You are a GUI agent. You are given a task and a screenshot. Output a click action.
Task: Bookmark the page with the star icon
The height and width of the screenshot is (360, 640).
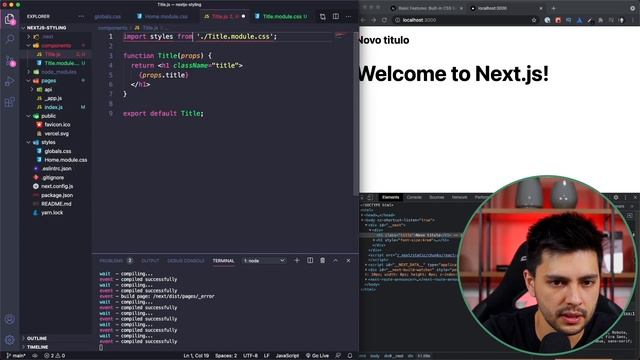pos(534,20)
